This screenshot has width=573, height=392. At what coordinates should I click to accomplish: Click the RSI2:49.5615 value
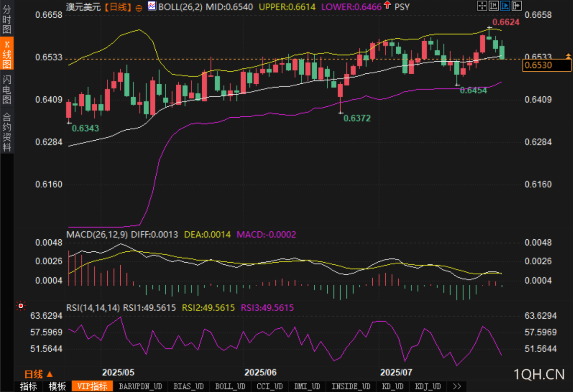208,308
